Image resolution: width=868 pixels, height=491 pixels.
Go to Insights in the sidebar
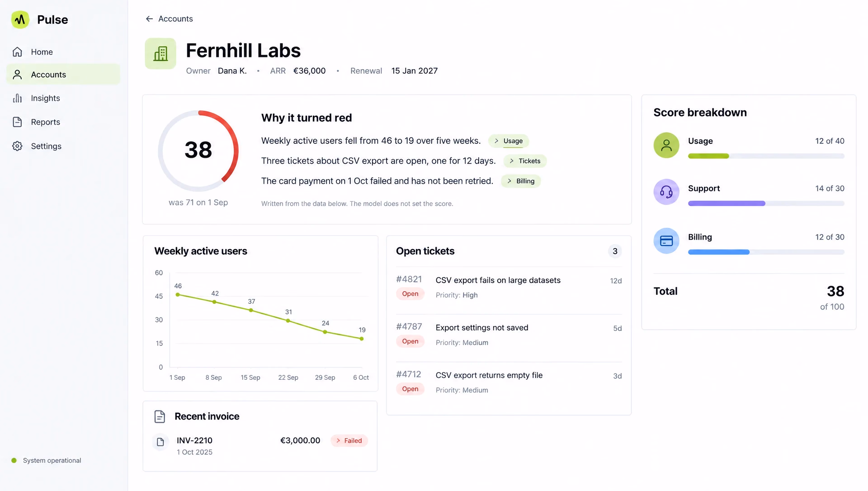coord(63,98)
